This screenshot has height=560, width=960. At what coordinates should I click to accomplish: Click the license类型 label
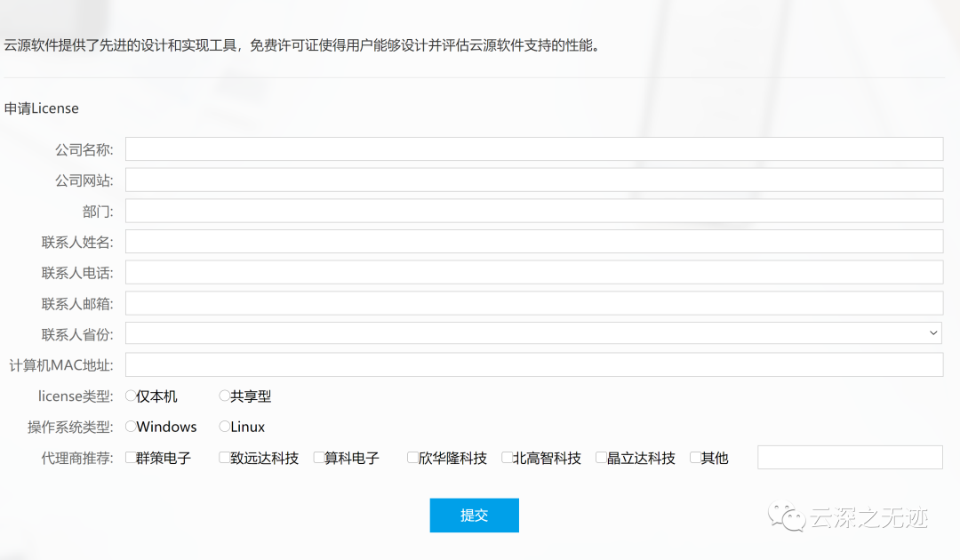point(76,396)
